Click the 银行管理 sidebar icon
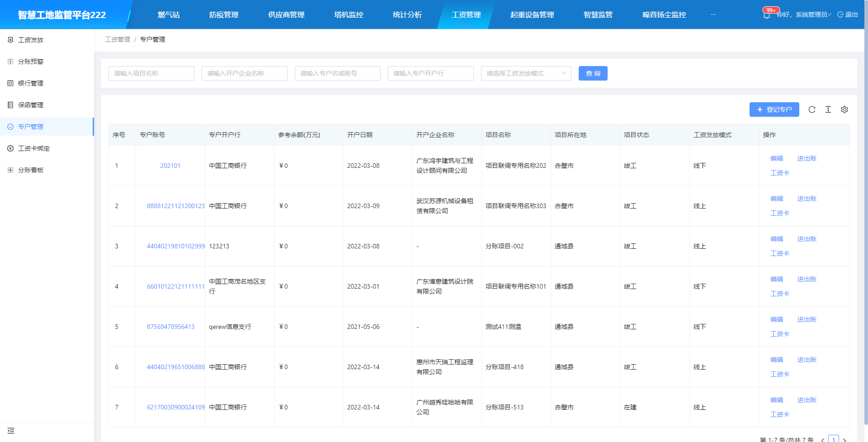The height and width of the screenshot is (442, 868). (x=10, y=83)
